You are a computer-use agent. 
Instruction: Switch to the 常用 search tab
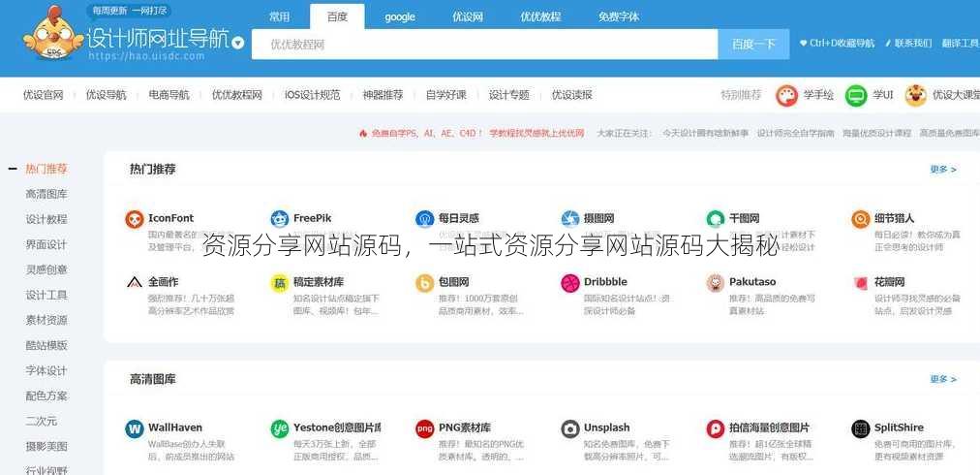(x=279, y=16)
